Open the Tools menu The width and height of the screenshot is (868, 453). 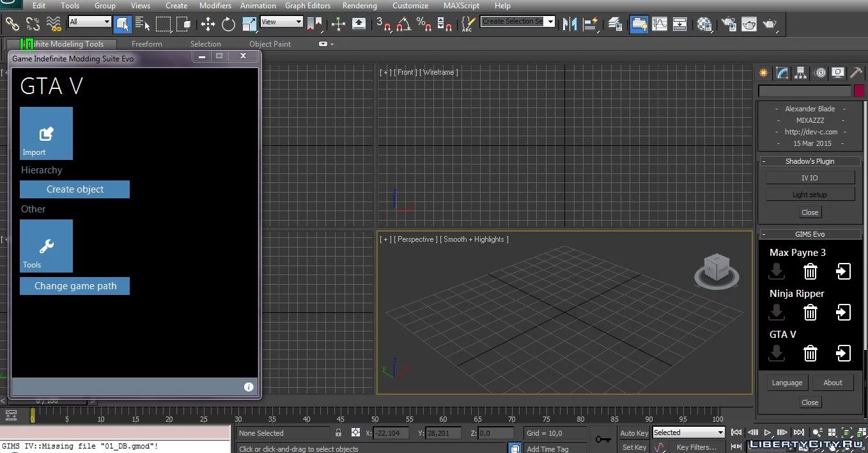[70, 5]
